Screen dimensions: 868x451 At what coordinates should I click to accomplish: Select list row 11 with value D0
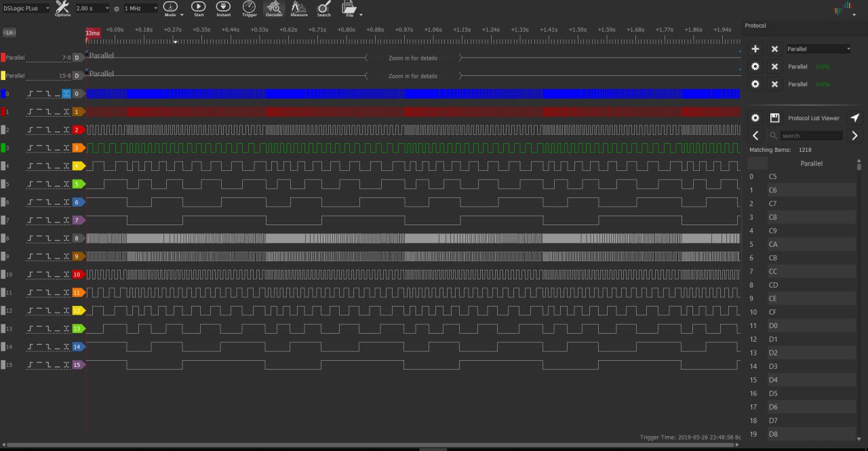pos(802,326)
